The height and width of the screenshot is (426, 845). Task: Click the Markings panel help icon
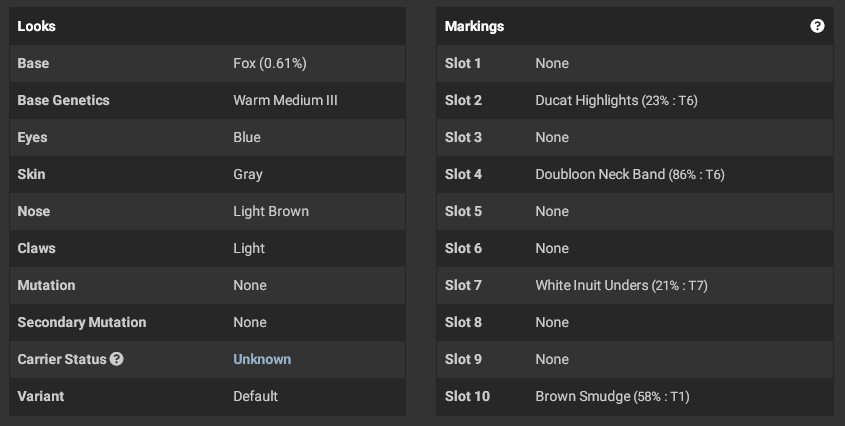click(817, 26)
